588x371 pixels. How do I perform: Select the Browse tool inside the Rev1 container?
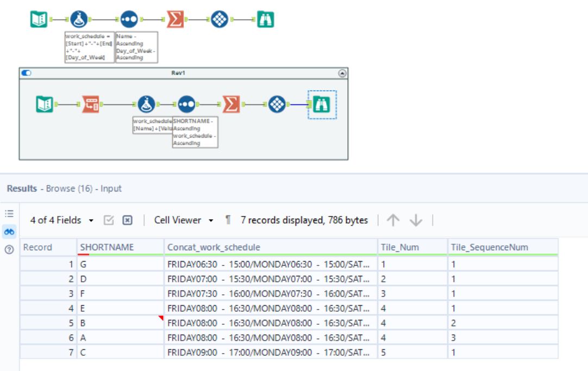[x=322, y=103]
